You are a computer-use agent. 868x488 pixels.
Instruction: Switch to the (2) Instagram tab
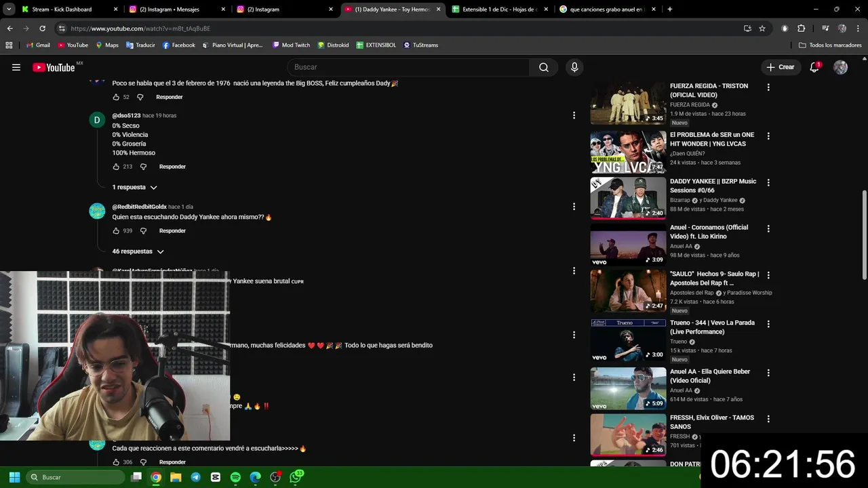point(283,9)
